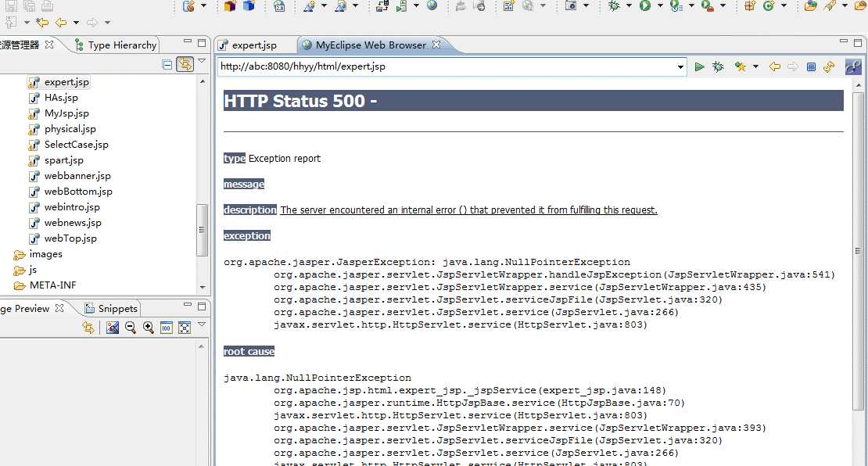Click the 100 percent actual size icon
The height and width of the screenshot is (466, 868).
pos(166,328)
